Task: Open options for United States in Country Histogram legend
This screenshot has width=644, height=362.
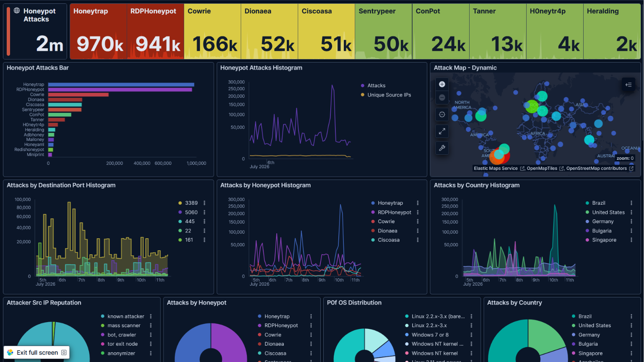Action: coord(631,212)
